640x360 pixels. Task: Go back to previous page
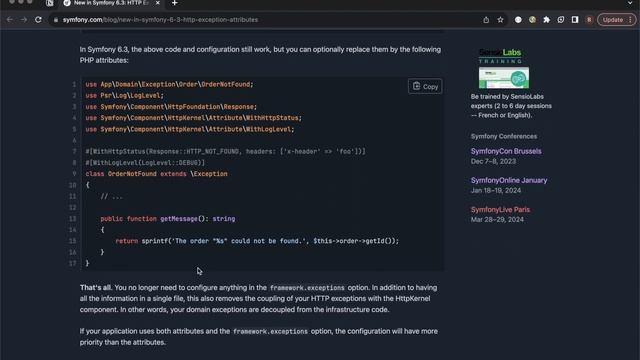tap(10, 20)
